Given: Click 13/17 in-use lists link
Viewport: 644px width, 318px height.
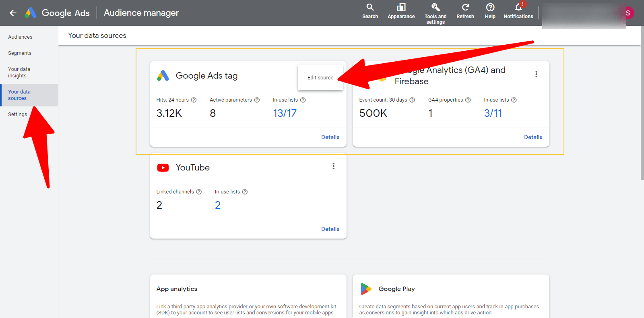Looking at the screenshot, I should (x=285, y=113).
